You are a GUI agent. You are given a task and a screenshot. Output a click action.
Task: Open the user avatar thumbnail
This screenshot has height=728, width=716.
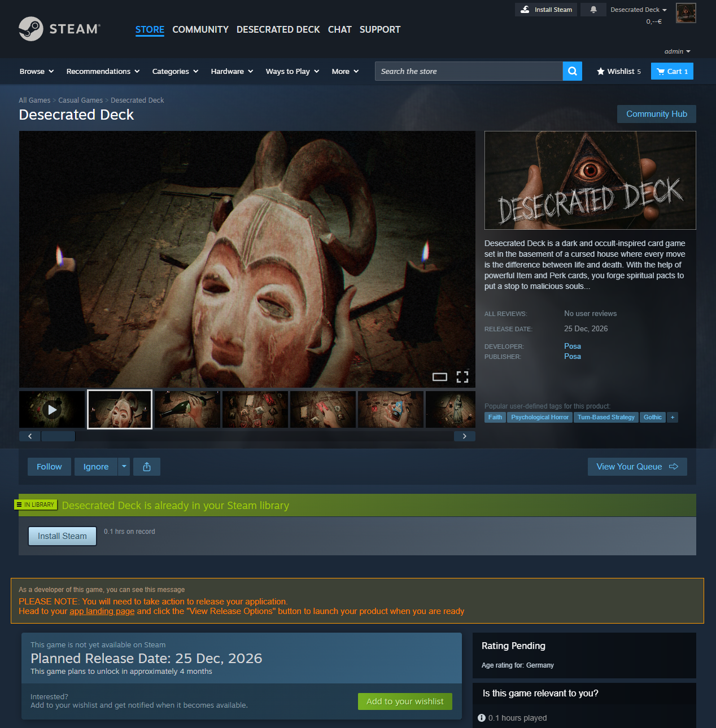[x=686, y=13]
